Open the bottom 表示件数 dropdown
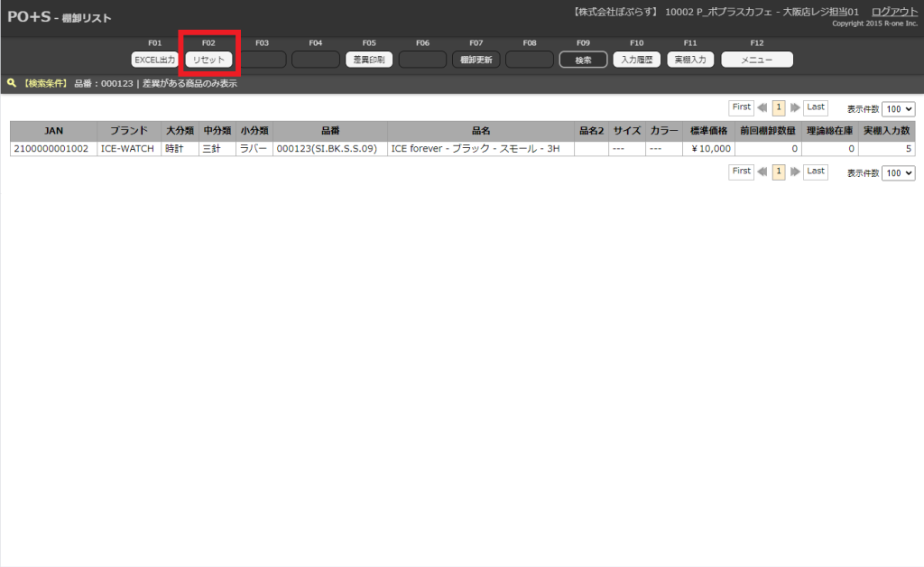 click(898, 172)
